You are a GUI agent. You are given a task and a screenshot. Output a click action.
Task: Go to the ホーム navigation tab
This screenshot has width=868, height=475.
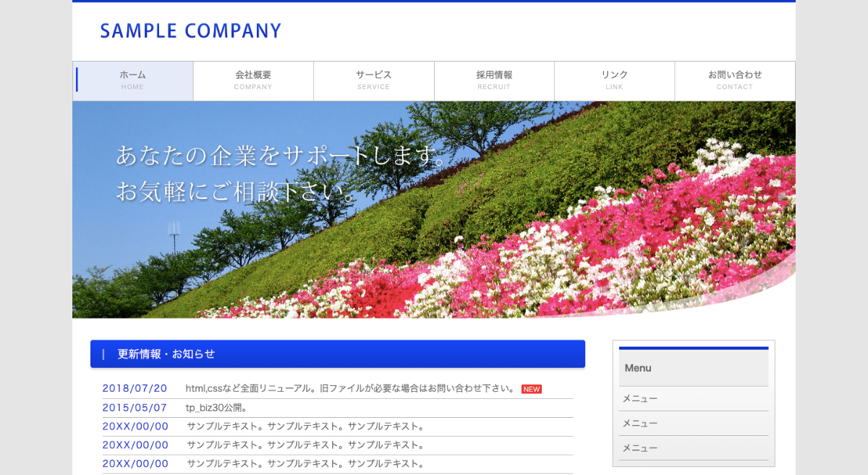point(133,80)
